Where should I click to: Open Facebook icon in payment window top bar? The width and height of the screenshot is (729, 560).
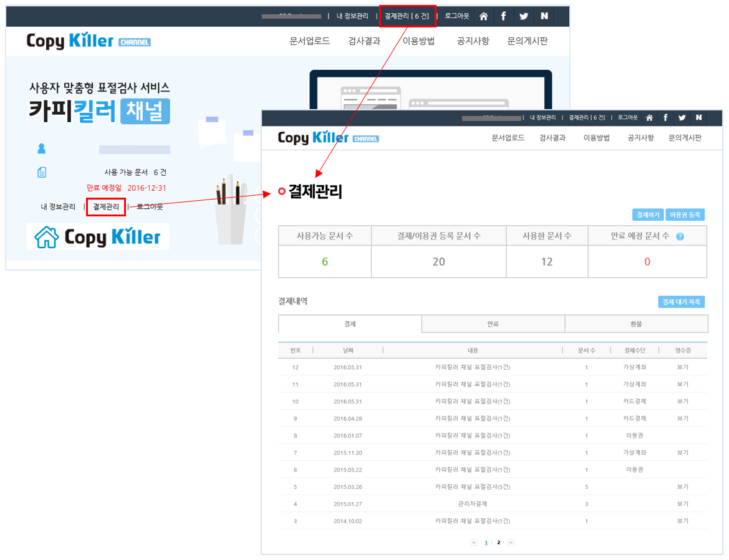(665, 118)
